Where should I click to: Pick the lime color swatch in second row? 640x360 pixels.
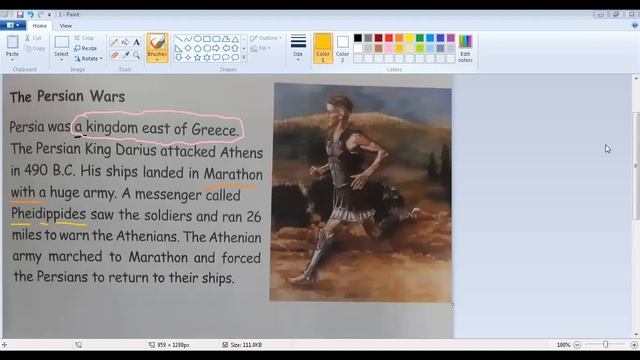coord(420,48)
